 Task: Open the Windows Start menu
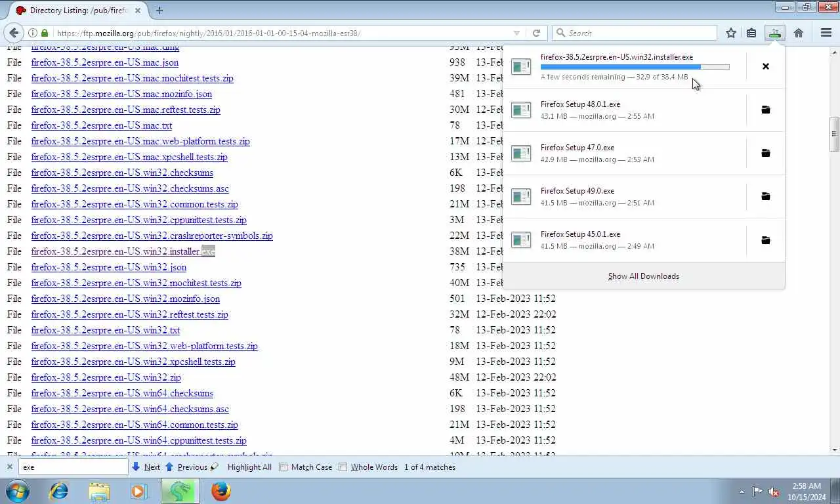click(x=18, y=491)
